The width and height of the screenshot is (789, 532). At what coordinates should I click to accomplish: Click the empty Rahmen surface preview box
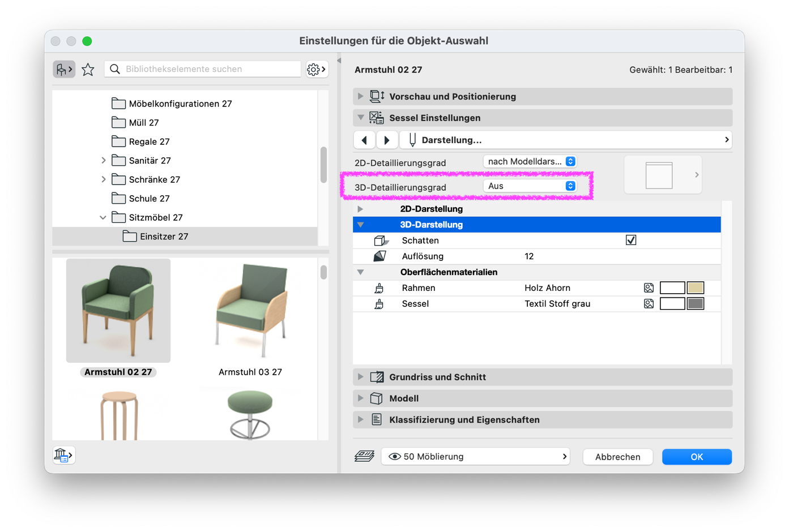coord(672,288)
